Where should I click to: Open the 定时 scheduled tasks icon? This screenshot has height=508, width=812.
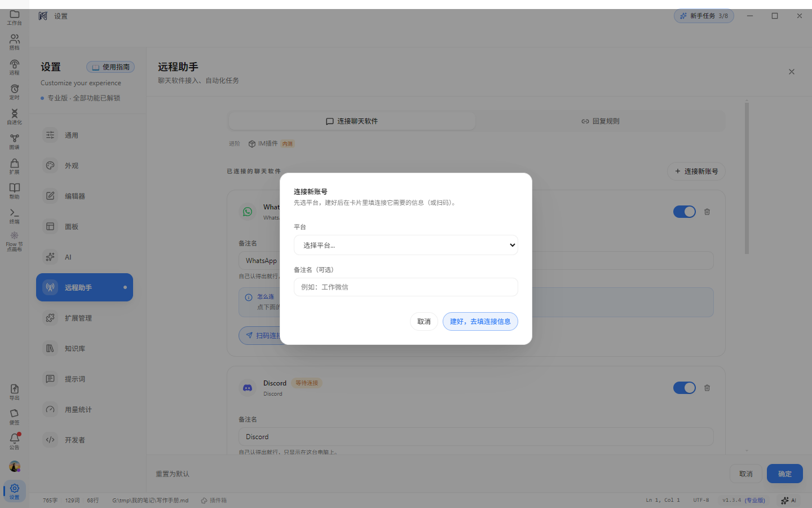point(15,92)
